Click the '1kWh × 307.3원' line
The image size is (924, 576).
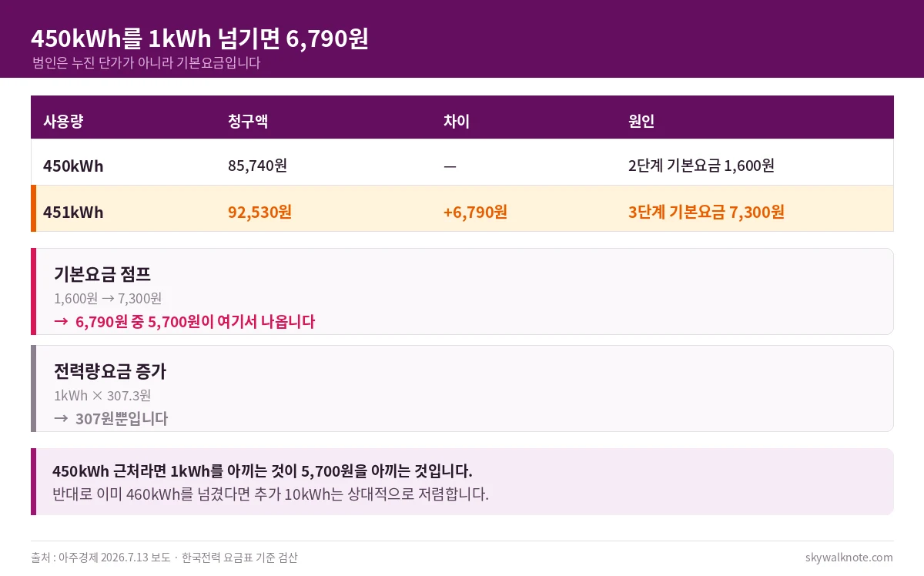[x=102, y=395]
